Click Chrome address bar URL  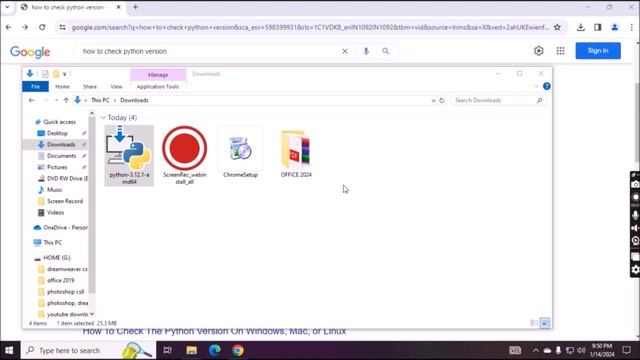pyautogui.click(x=310, y=27)
